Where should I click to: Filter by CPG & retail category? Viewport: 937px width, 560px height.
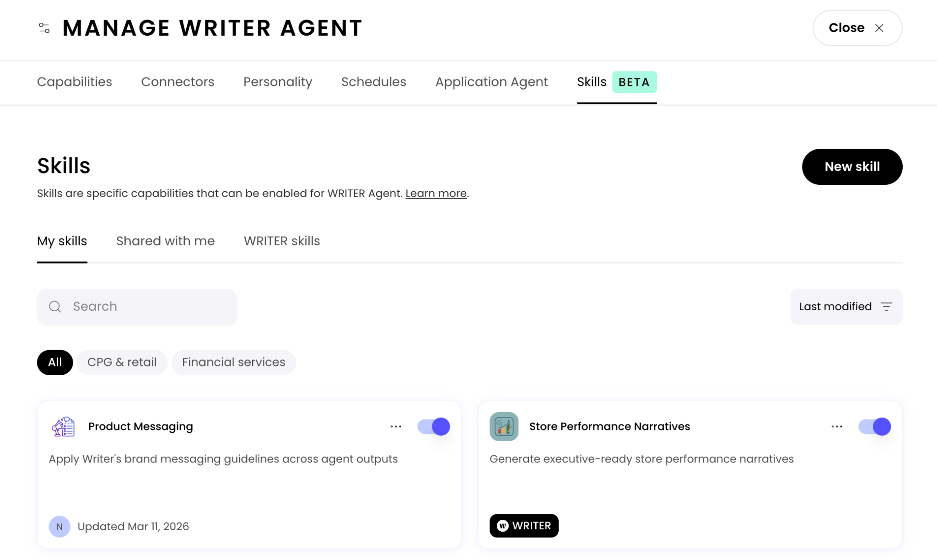point(122,362)
